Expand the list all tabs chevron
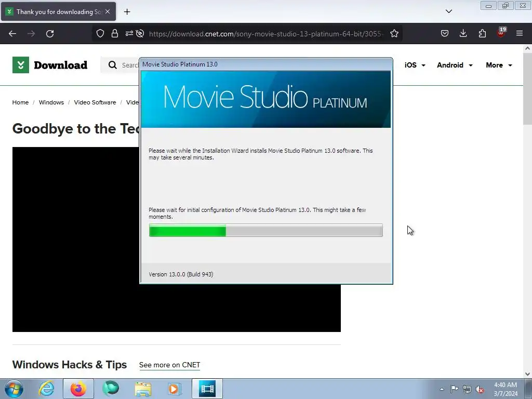 point(448,11)
